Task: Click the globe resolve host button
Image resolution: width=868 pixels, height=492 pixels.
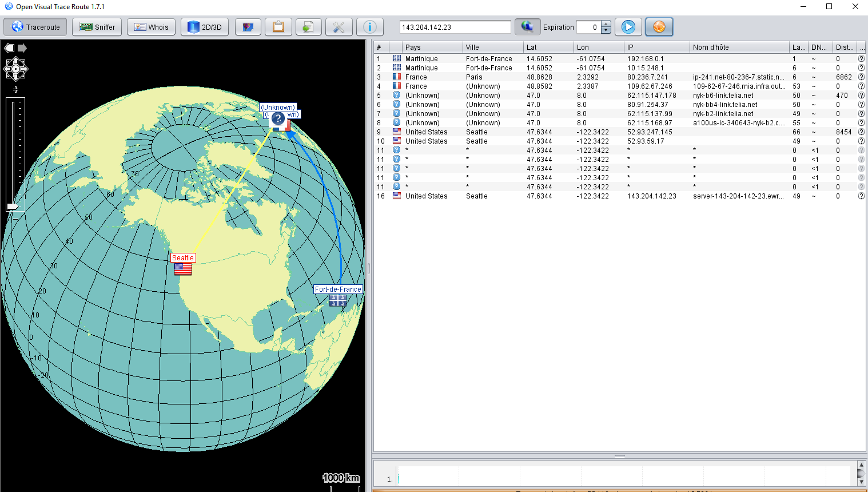Action: [x=527, y=26]
